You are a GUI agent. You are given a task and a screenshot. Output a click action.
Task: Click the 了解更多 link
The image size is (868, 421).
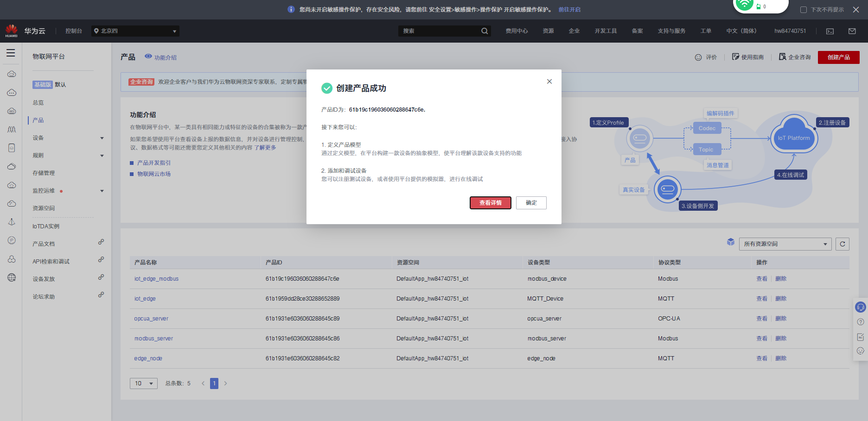[x=265, y=148]
